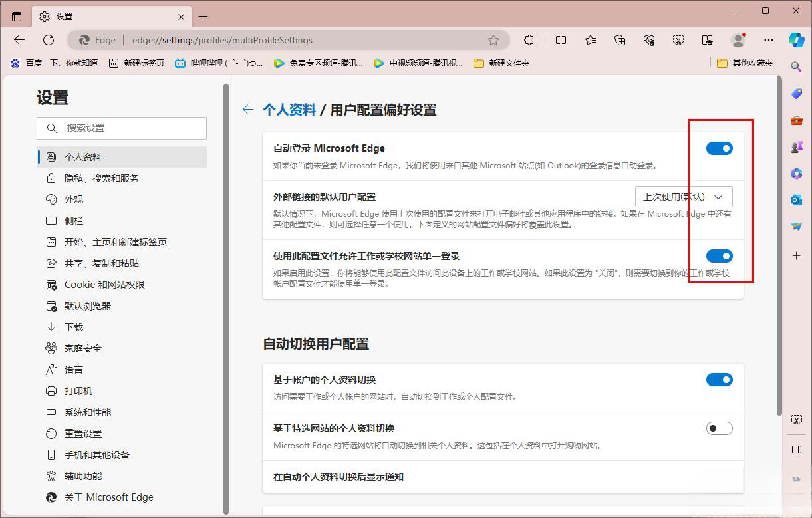812x518 pixels.
Task: Open 系统和性能 settings section
Action: point(122,412)
